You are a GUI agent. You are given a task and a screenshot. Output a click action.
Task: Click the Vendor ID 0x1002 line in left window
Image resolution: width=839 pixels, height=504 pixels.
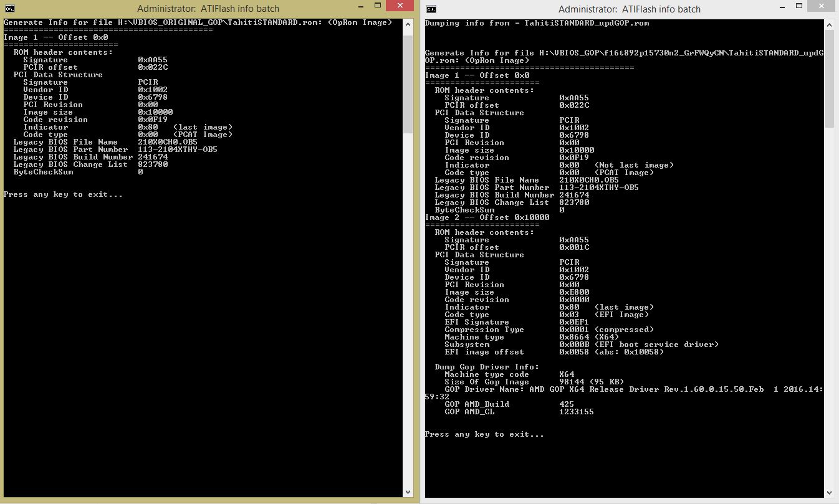pyautogui.click(x=95, y=90)
